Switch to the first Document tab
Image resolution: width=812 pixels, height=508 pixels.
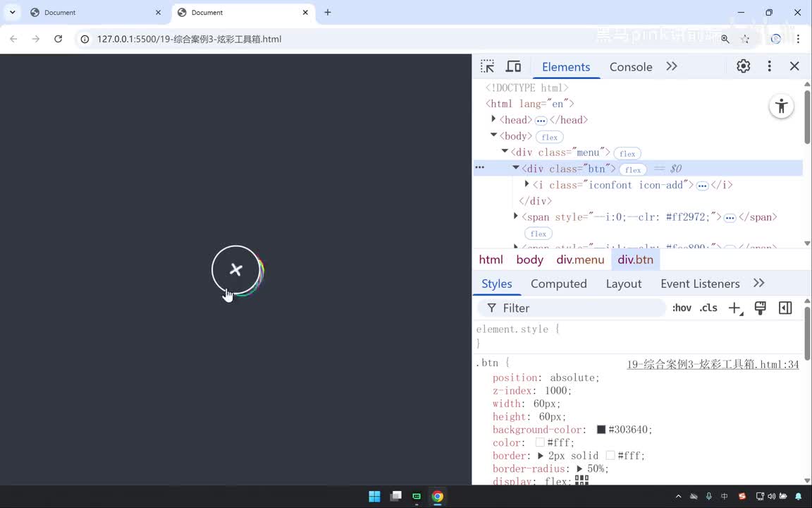tap(97, 13)
